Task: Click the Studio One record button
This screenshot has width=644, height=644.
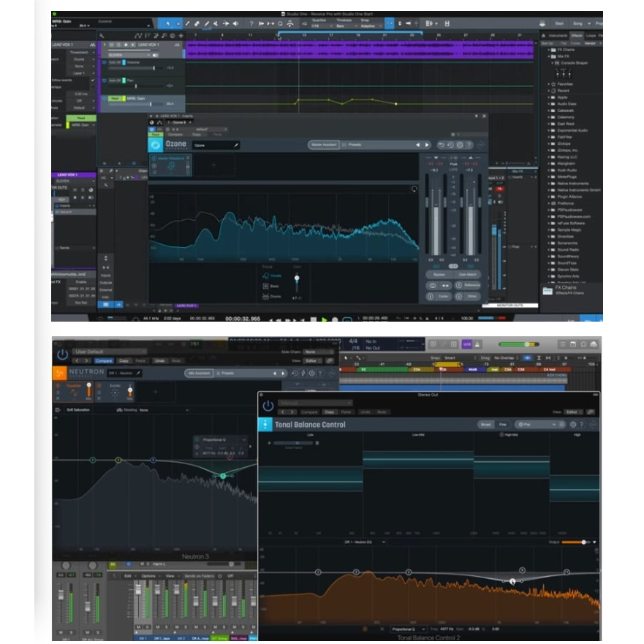Action: coord(335,319)
